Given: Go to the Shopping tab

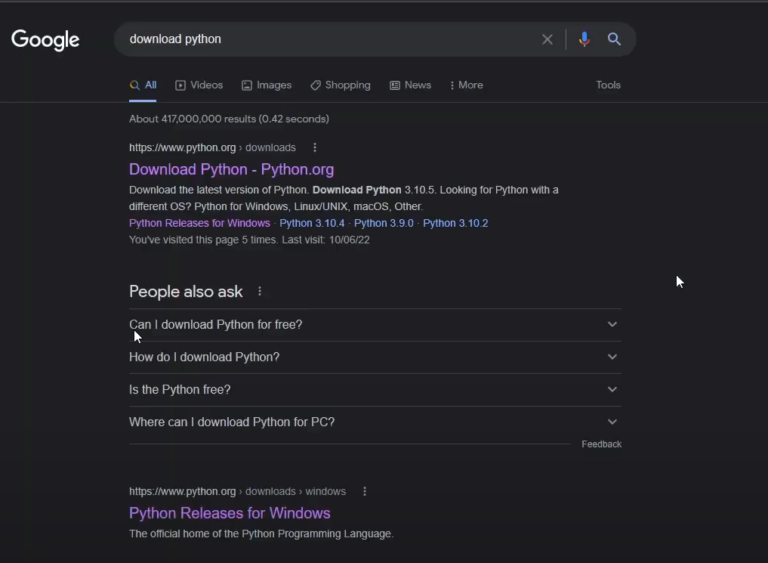Looking at the screenshot, I should [341, 86].
